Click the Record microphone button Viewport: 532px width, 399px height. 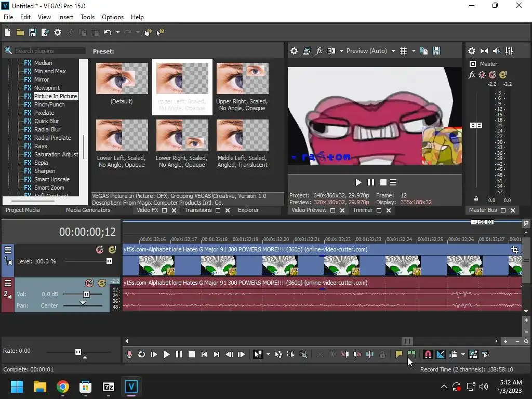[129, 354]
